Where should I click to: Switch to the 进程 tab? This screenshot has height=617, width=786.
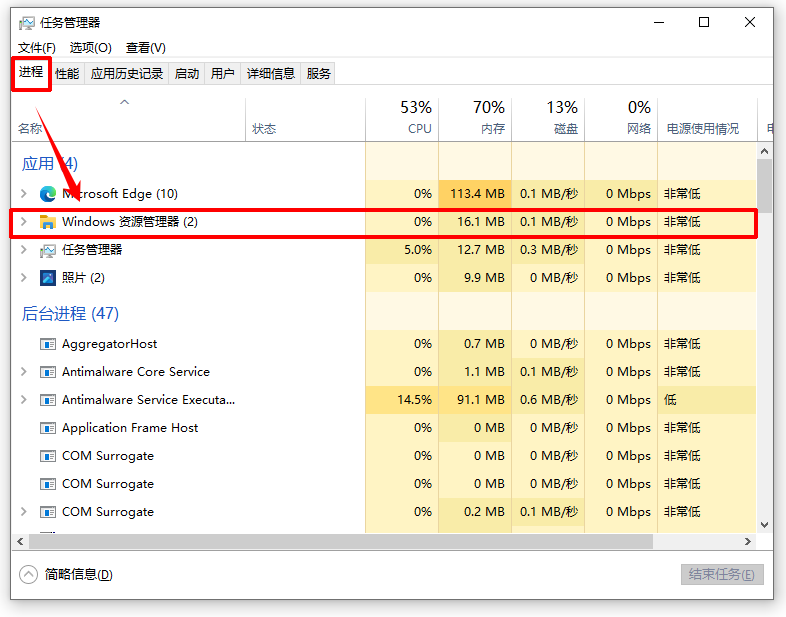tap(31, 73)
